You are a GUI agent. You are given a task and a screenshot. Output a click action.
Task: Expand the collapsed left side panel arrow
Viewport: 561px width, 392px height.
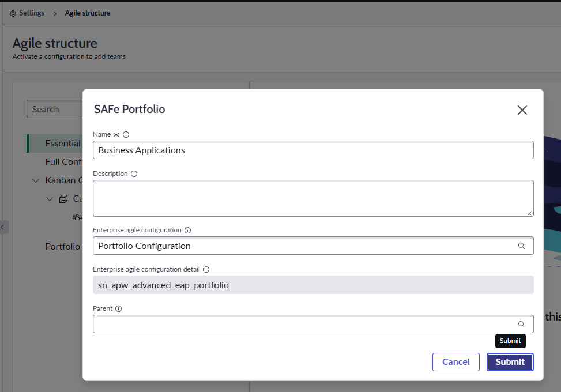point(3,227)
